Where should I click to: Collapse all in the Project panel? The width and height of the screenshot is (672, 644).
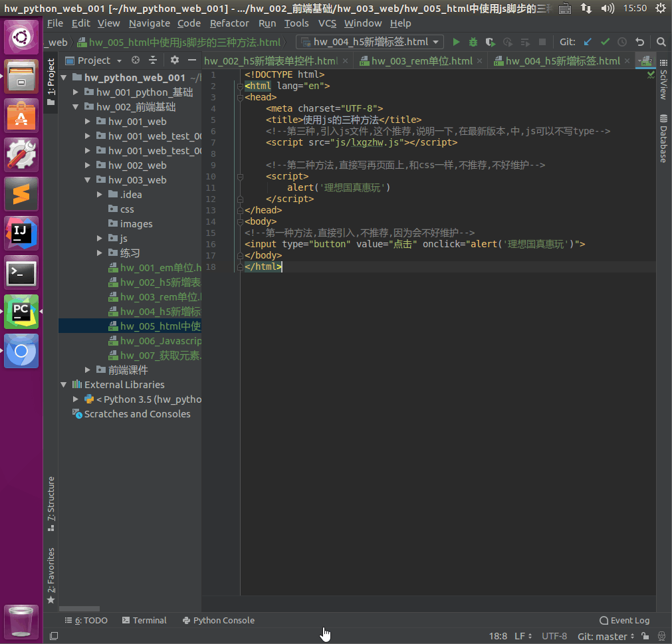click(152, 60)
